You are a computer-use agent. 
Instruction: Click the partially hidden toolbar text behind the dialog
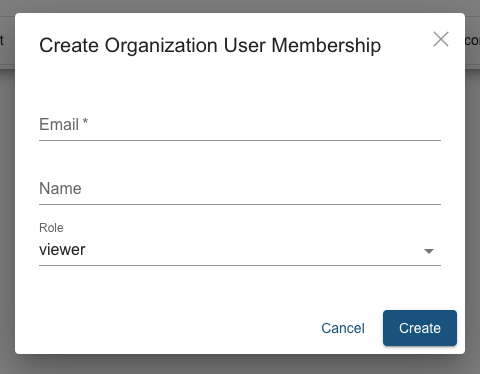click(473, 41)
